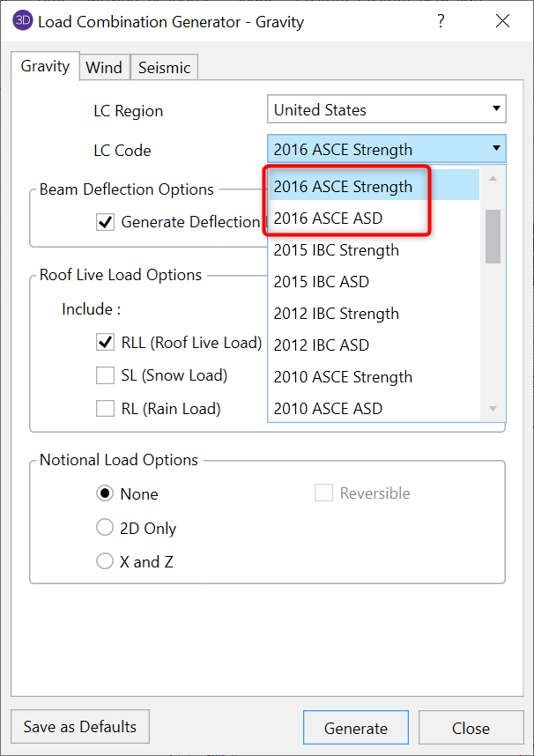This screenshot has width=534, height=756.
Task: Click the question mark help button
Action: coord(438,21)
